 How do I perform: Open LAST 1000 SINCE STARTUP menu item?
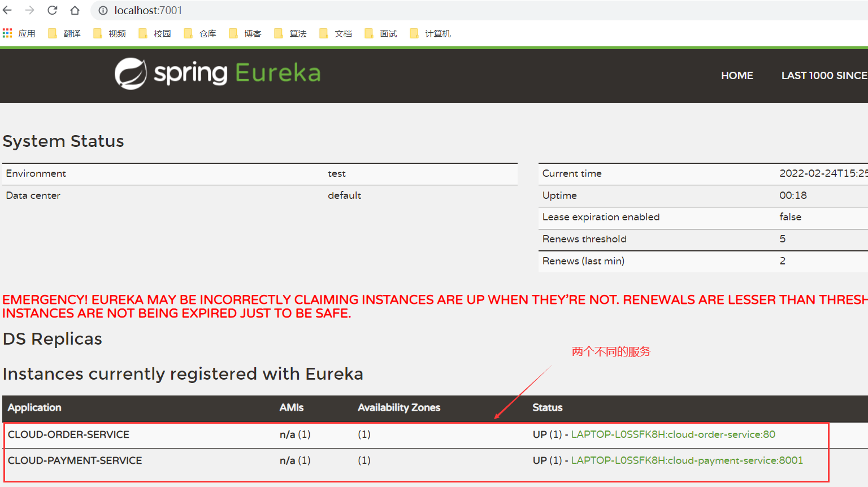(x=824, y=75)
